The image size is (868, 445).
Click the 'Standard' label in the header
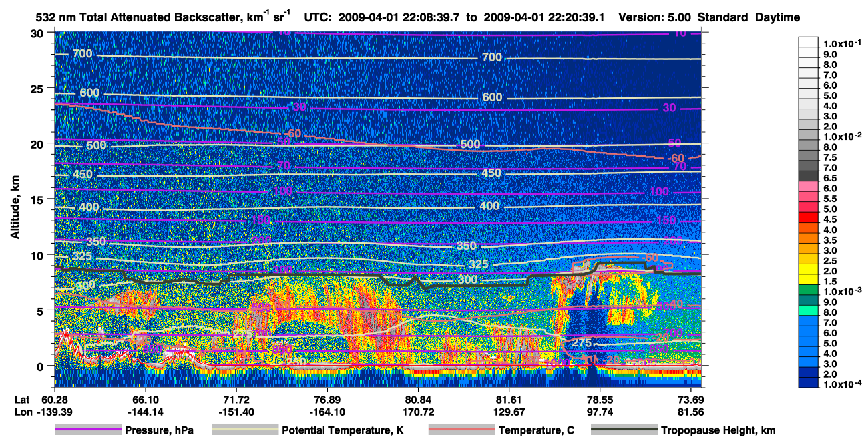(x=724, y=17)
